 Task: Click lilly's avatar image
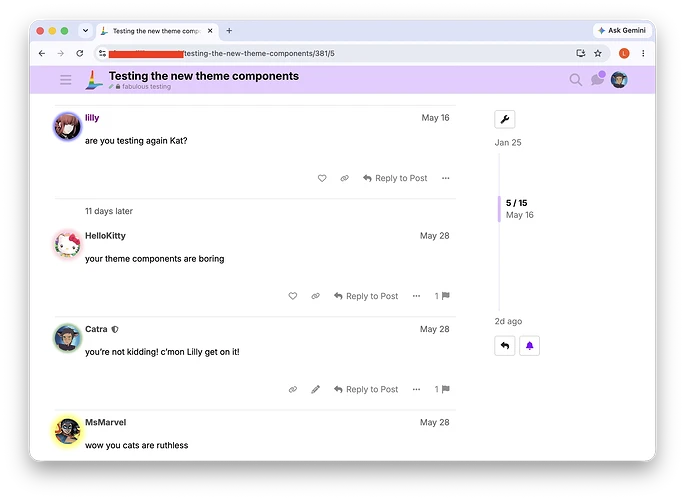tap(67, 127)
